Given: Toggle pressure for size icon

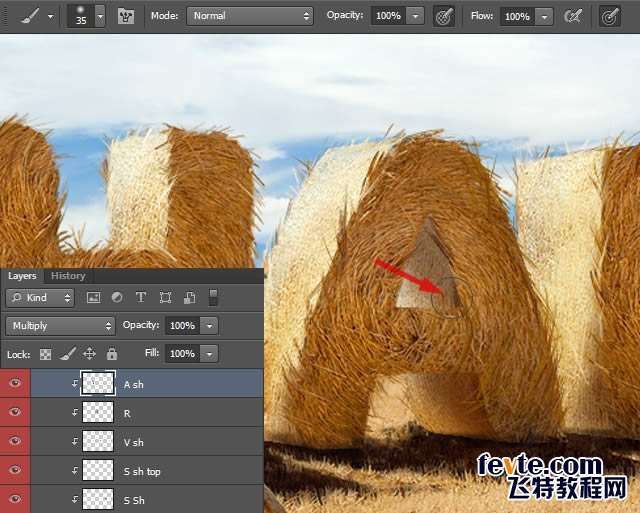Looking at the screenshot, I should point(610,16).
